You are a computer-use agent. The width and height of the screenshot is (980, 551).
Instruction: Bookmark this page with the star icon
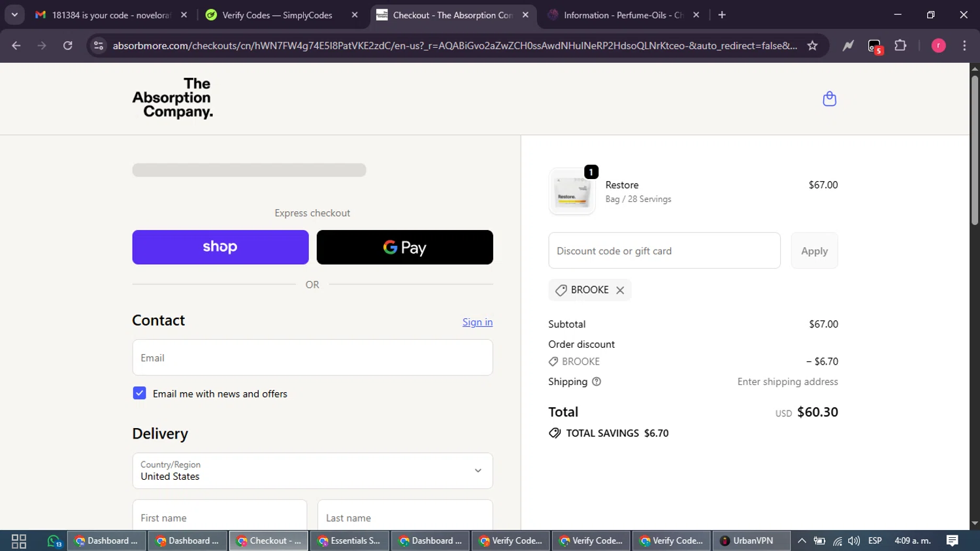tap(812, 46)
